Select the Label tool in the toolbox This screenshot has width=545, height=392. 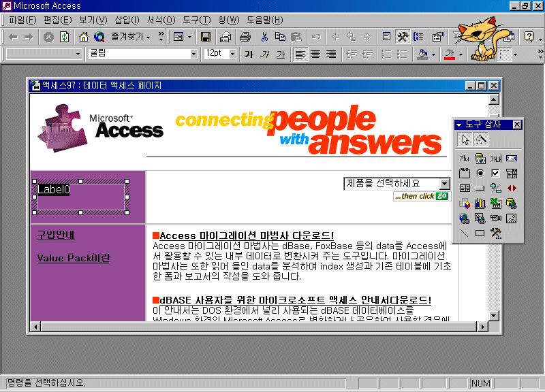465,159
